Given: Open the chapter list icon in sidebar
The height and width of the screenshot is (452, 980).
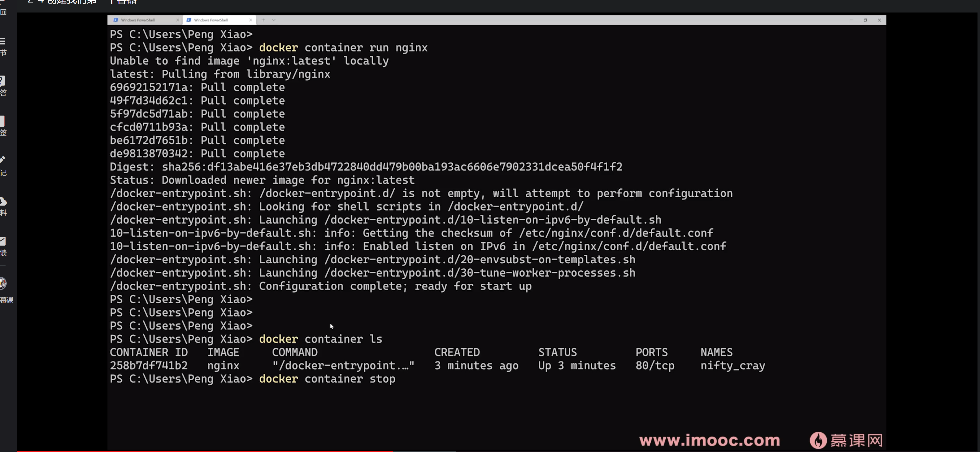Looking at the screenshot, I should [x=3, y=41].
